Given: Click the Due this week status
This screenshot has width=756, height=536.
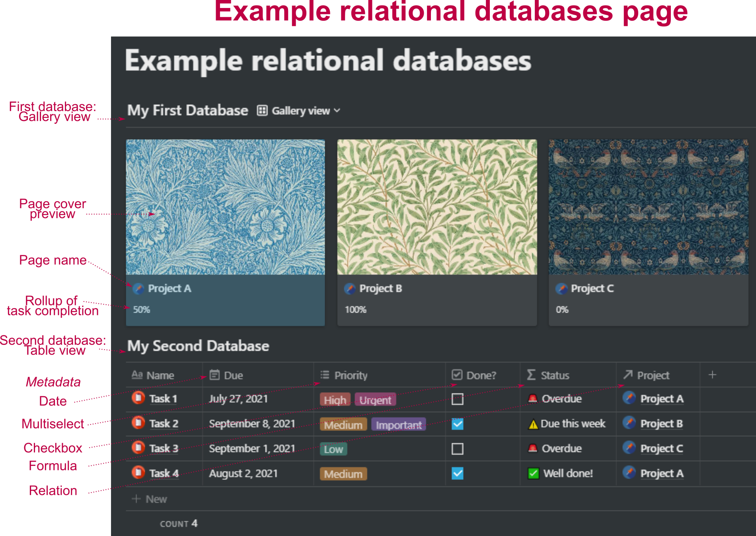Looking at the screenshot, I should (567, 424).
